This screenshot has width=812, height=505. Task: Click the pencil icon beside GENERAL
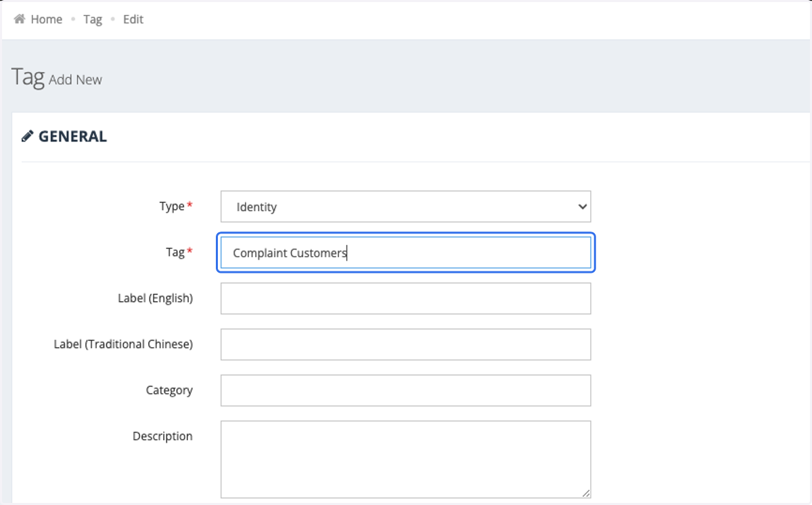point(27,136)
